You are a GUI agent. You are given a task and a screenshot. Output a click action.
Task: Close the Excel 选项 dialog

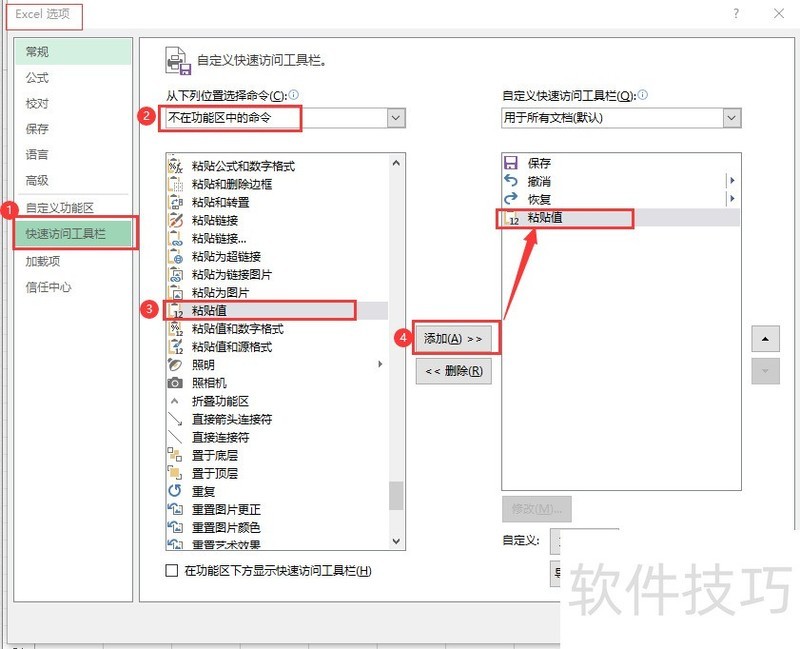[x=779, y=14]
